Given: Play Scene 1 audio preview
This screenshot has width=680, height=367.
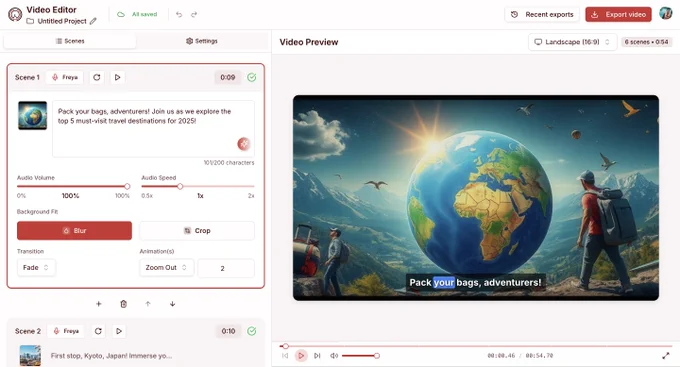Looking at the screenshot, I should coord(118,77).
